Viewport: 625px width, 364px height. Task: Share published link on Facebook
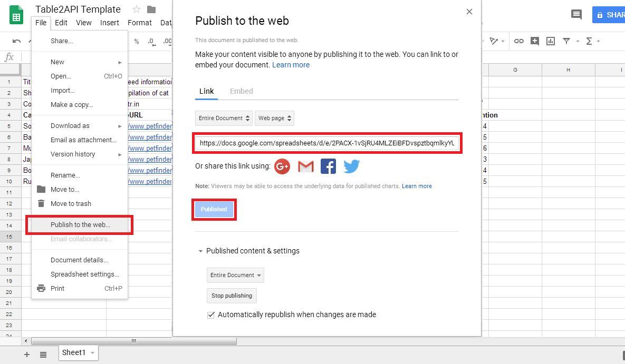pyautogui.click(x=328, y=166)
